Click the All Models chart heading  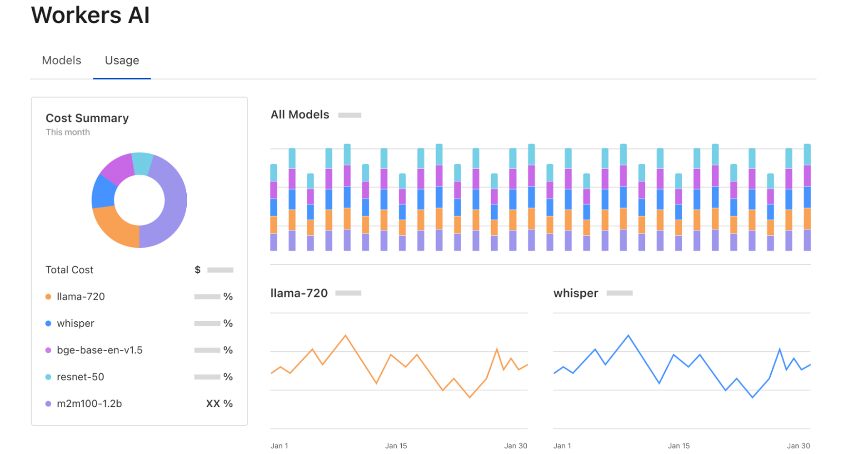(x=299, y=115)
